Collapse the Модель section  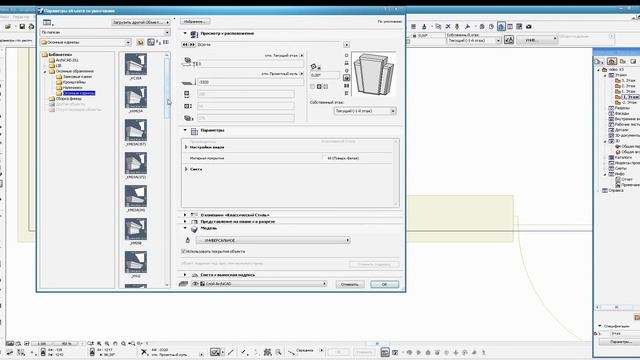click(185, 228)
